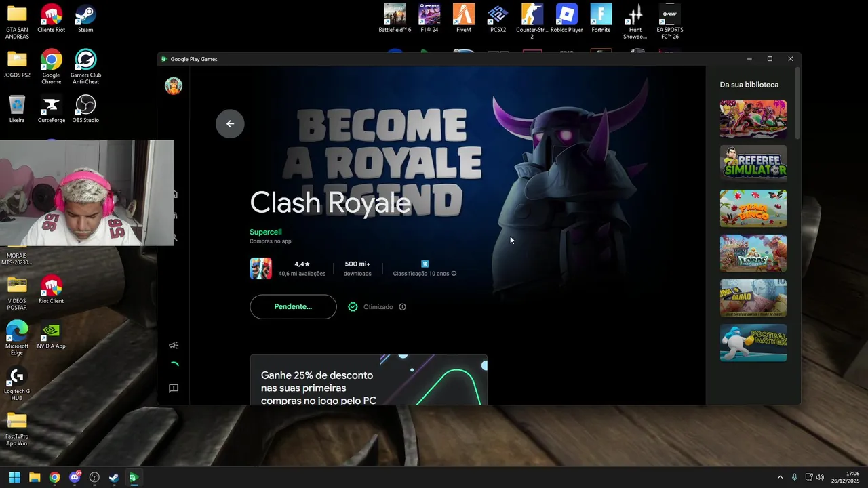Click the Otimizado verified badge
This screenshot has height=488, width=868.
click(x=353, y=307)
